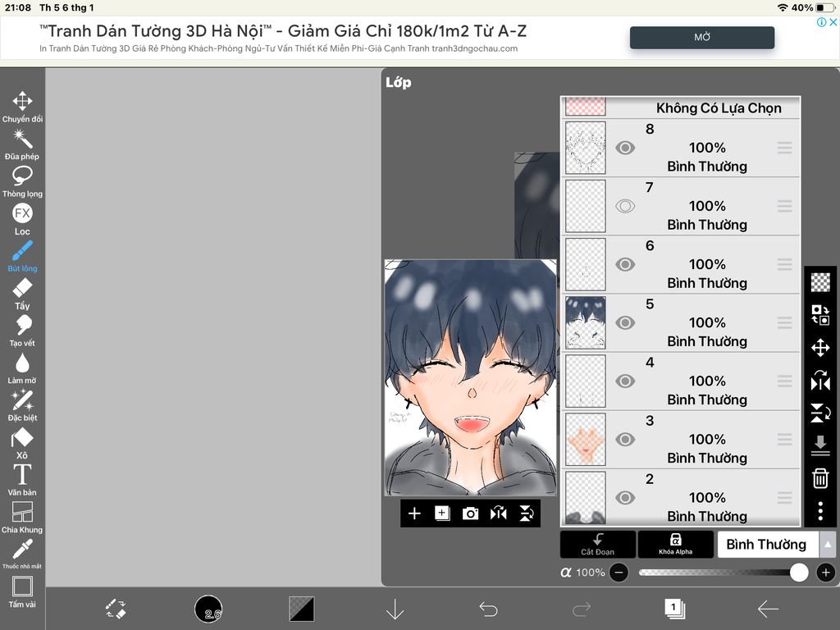Click the horizontal mirror icon in right panel
This screenshot has width=840, height=630.
point(820,381)
